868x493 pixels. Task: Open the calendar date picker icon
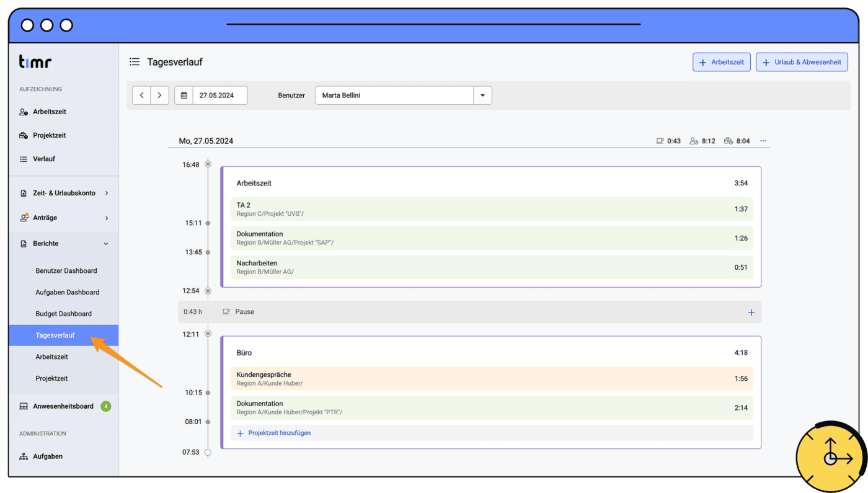[x=184, y=95]
